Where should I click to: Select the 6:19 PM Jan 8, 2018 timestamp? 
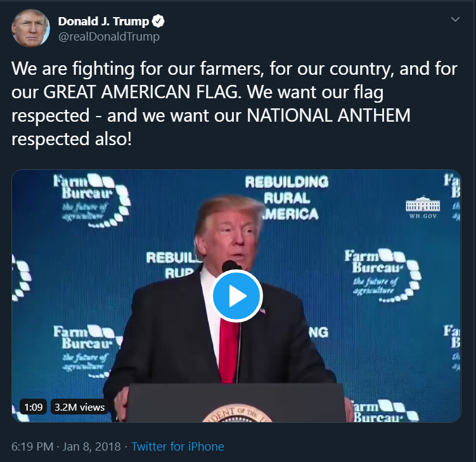coord(66,447)
